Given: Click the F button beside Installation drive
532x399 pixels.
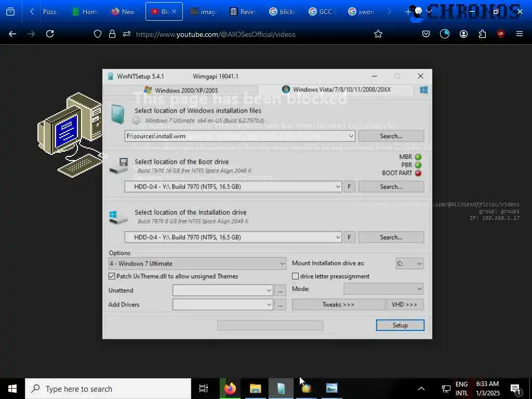Looking at the screenshot, I should point(349,237).
